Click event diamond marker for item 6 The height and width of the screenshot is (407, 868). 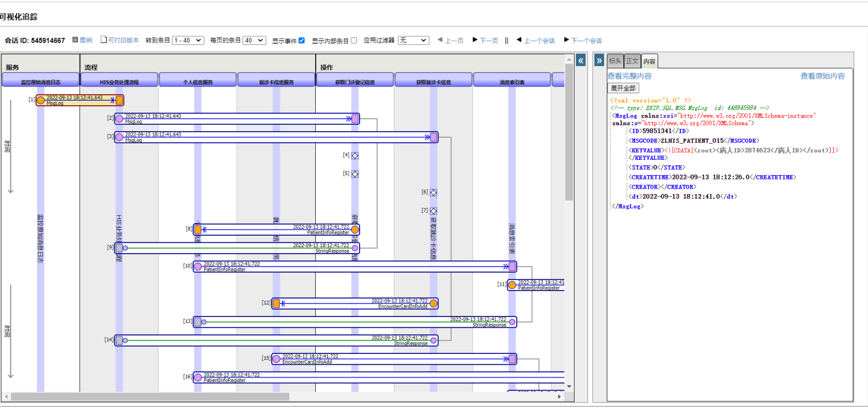point(433,192)
